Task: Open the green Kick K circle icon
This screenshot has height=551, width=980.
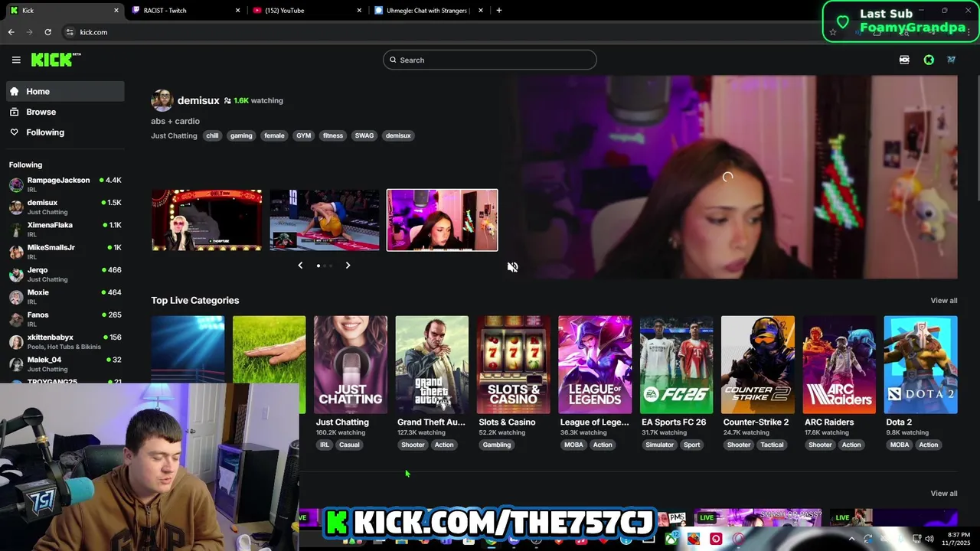Action: coord(929,60)
